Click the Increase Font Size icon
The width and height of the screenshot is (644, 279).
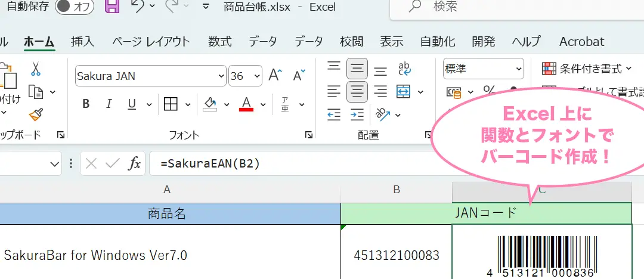coord(275,76)
